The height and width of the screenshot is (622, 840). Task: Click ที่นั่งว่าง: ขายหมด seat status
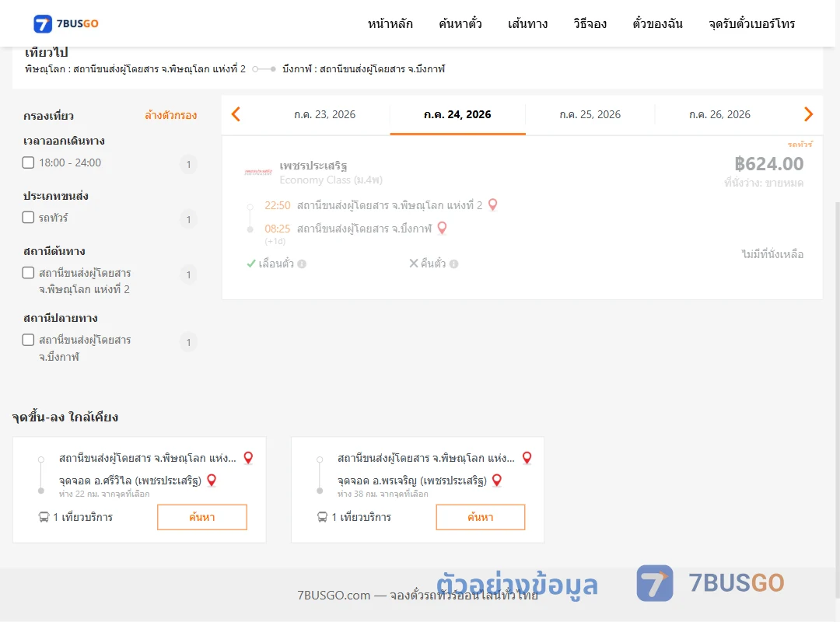(764, 183)
